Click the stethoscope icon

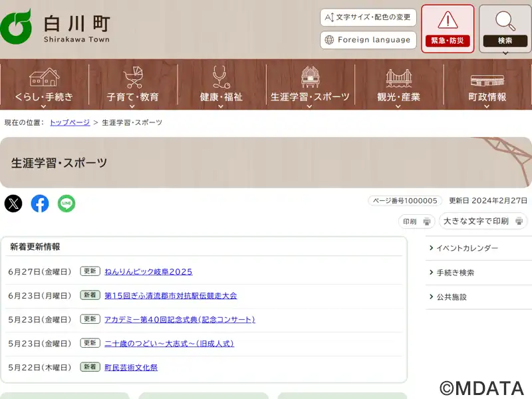[221, 77]
